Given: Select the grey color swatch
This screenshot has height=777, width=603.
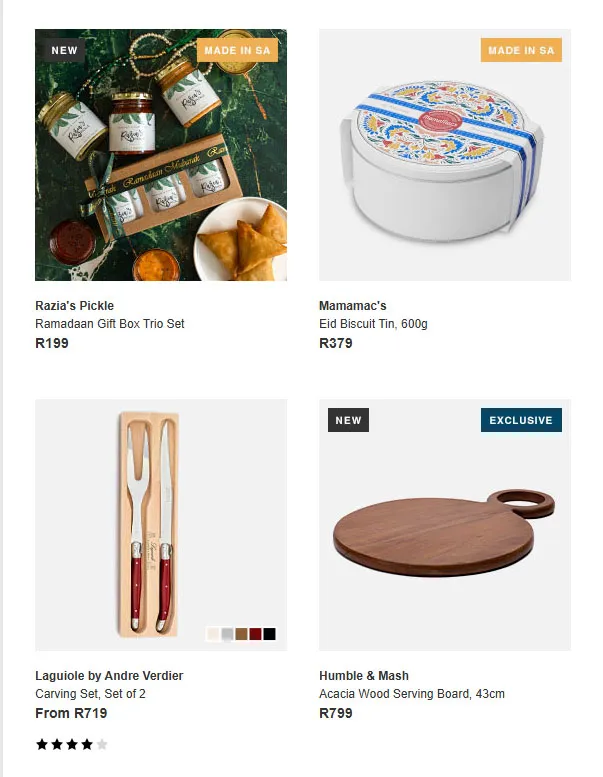Looking at the screenshot, I should 227,634.
